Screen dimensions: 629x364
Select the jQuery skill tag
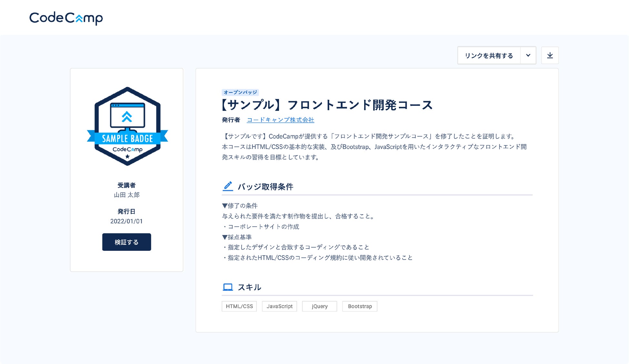point(319,306)
